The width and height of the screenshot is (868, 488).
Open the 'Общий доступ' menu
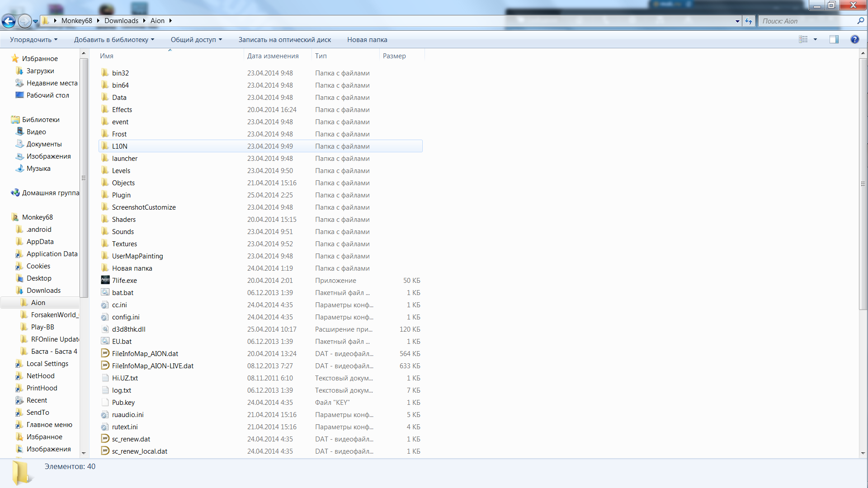click(196, 40)
